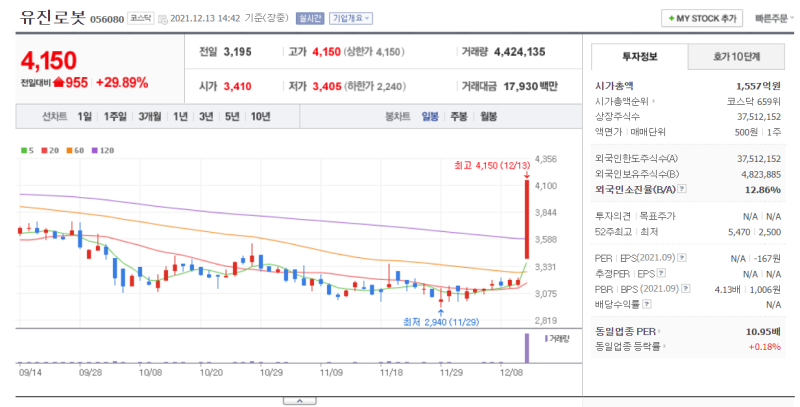Select the 1일 line chart period
The height and width of the screenshot is (407, 800).
85,117
